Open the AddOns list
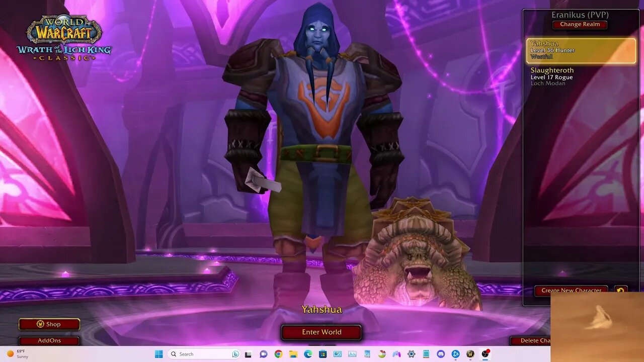Screen dimensions: 644x362 click(x=49, y=340)
